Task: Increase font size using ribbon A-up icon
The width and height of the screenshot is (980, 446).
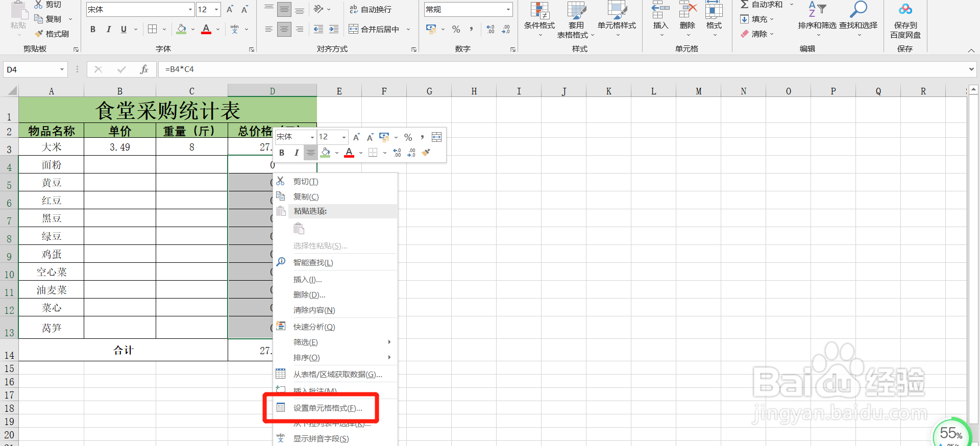Action: (x=230, y=9)
